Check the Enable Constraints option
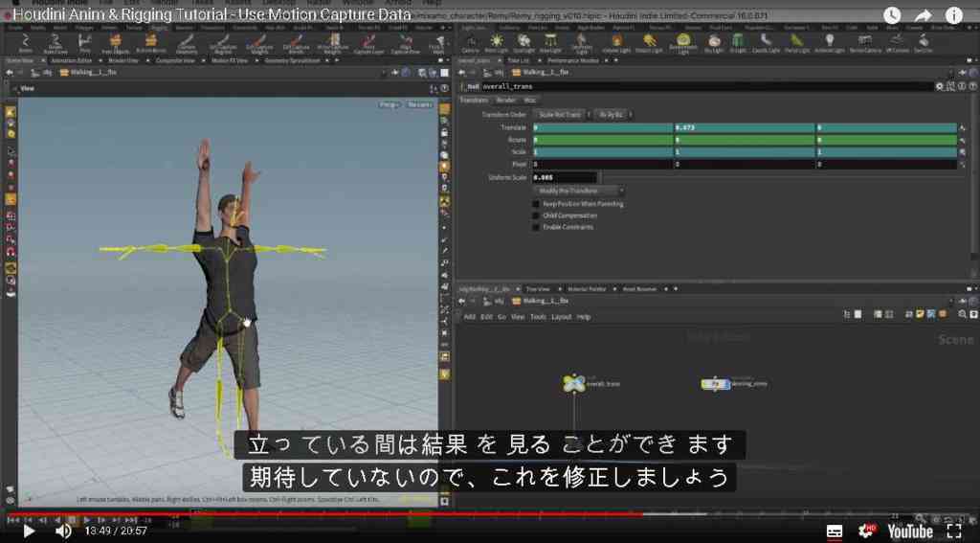 coord(536,227)
